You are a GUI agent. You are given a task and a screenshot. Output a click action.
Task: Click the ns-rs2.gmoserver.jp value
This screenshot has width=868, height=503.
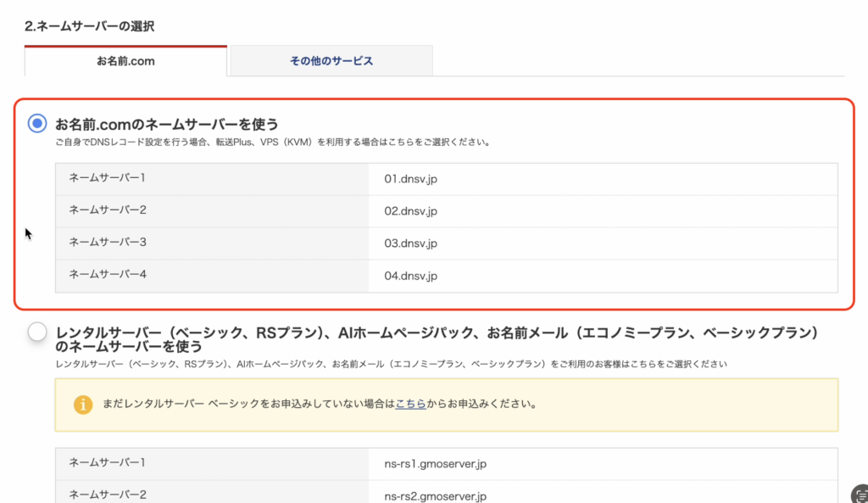[435, 495]
